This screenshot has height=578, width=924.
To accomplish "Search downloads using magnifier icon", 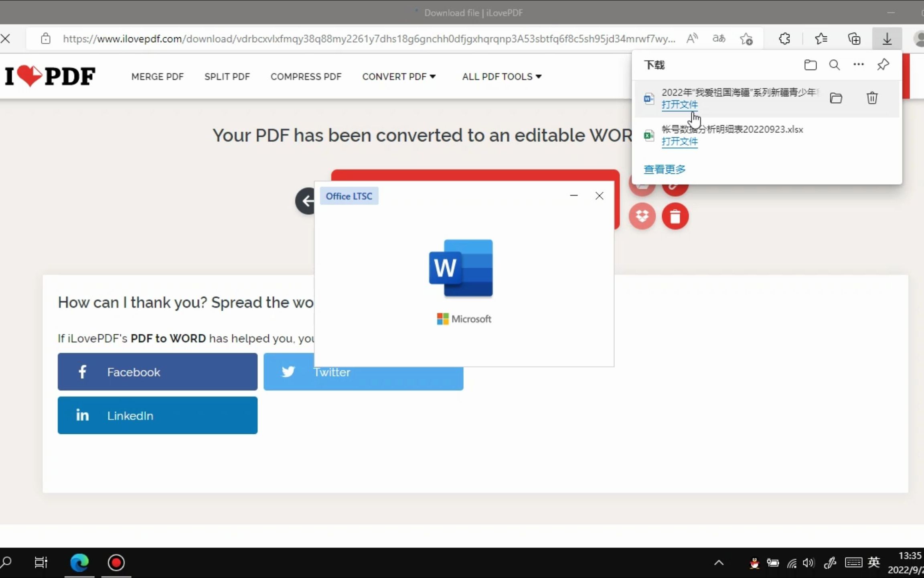I will pos(834,65).
